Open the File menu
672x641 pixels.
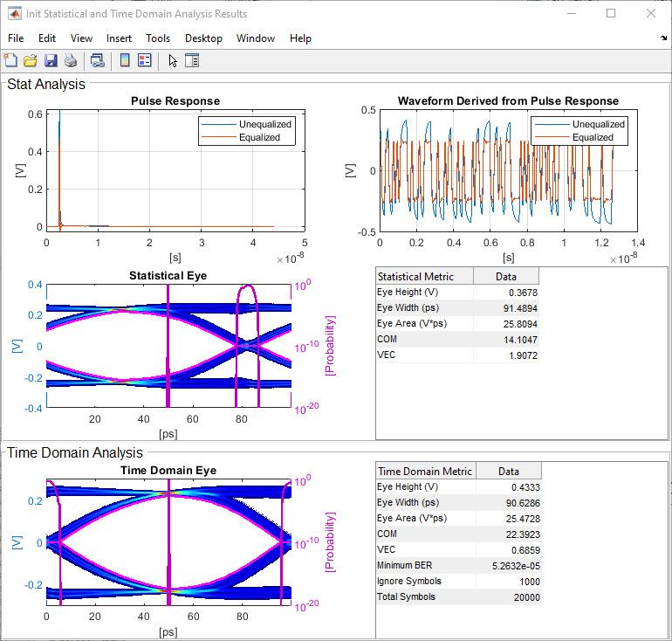click(16, 38)
